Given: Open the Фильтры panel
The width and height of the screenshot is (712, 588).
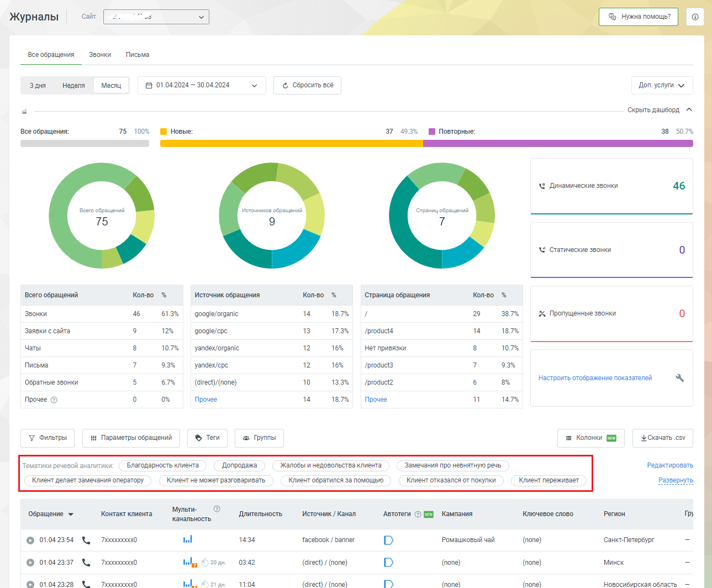Looking at the screenshot, I should [x=48, y=438].
